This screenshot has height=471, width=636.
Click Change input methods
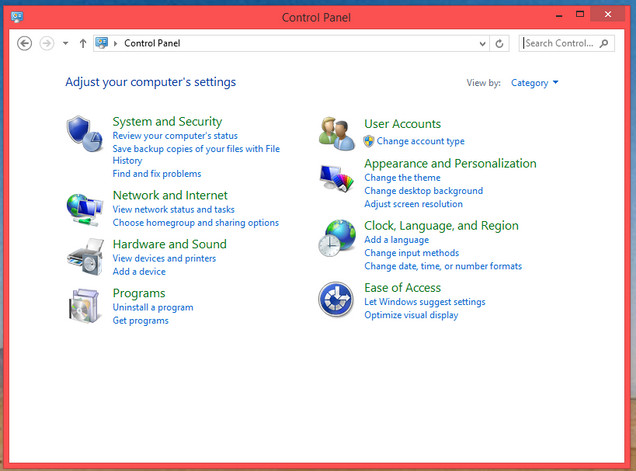412,253
